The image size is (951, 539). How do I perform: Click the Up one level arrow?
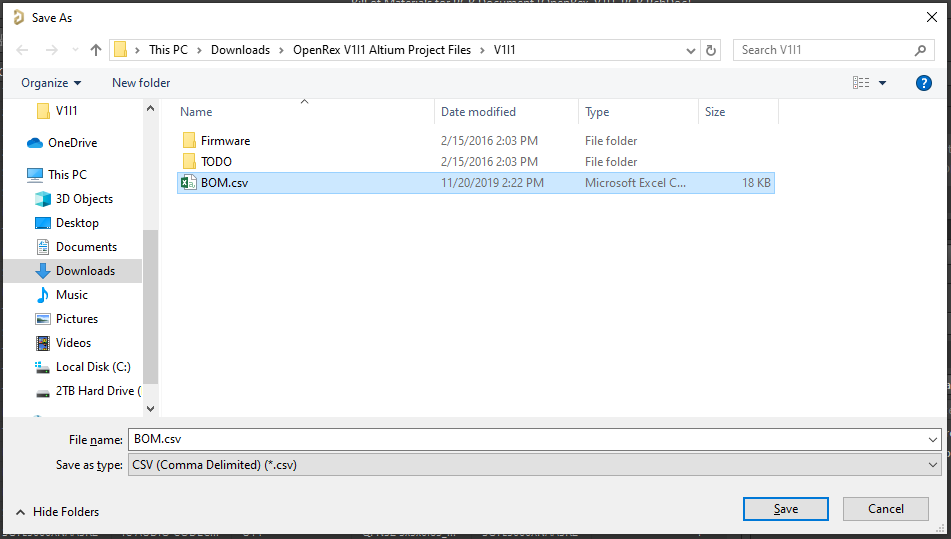tap(96, 50)
